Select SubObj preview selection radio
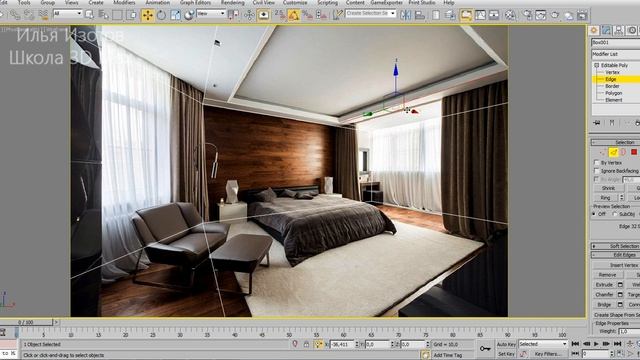 (x=615, y=214)
